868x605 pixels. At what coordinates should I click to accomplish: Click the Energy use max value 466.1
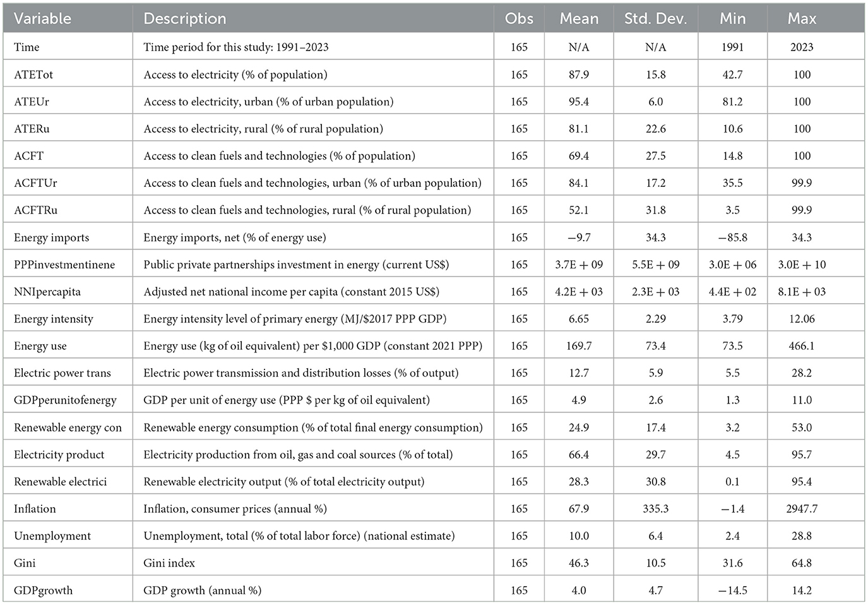click(802, 346)
